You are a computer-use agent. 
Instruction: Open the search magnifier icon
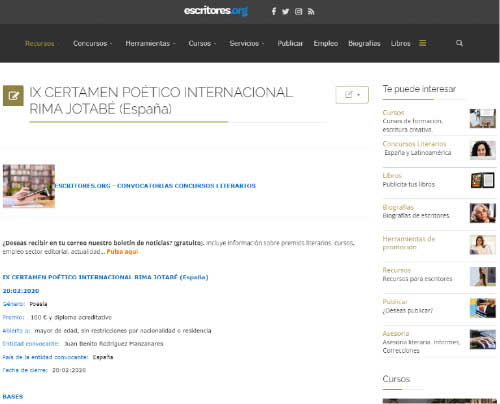coord(459,43)
